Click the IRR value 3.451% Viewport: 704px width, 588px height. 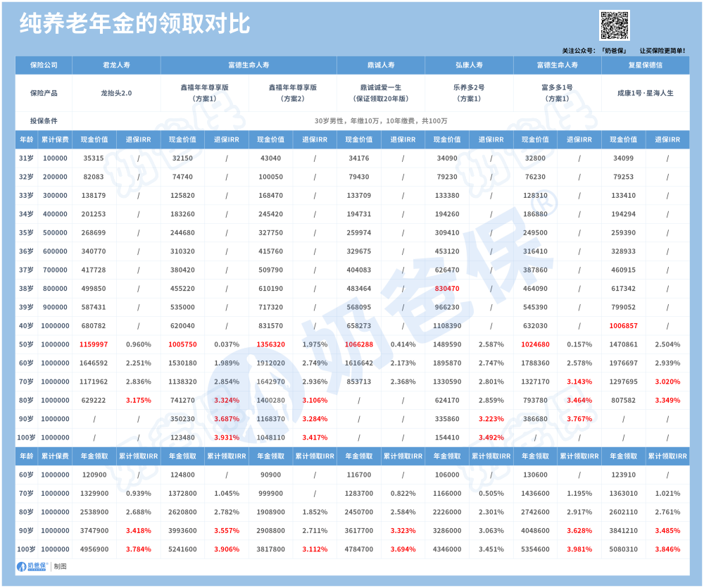(491, 549)
